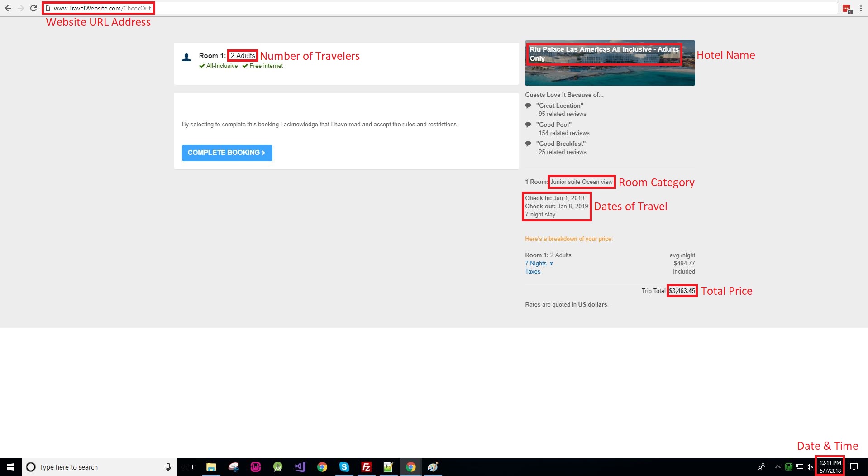Click the address bar with TravelWebsite URL
The height and width of the screenshot is (476, 868).
[x=407, y=8]
